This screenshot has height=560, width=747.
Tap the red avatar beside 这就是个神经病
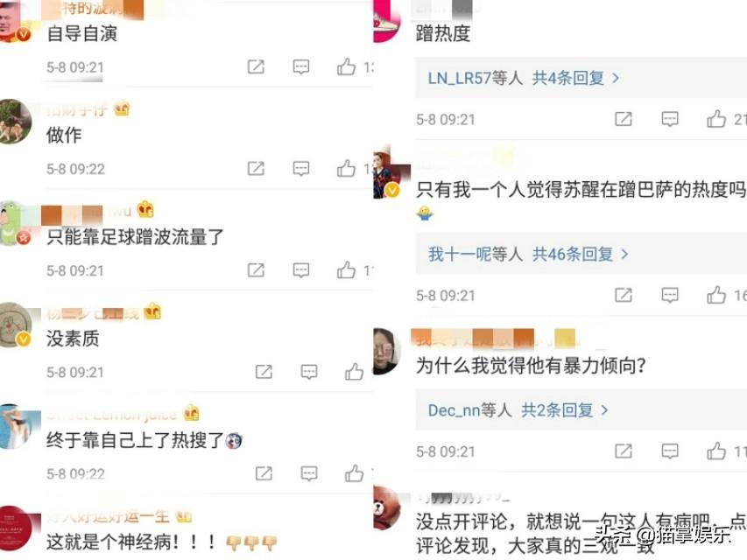tap(16, 528)
